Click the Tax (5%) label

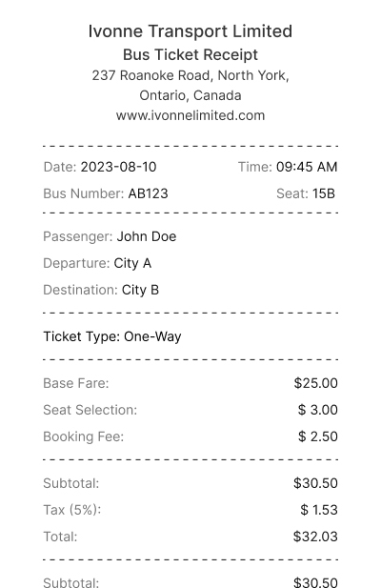tap(72, 510)
